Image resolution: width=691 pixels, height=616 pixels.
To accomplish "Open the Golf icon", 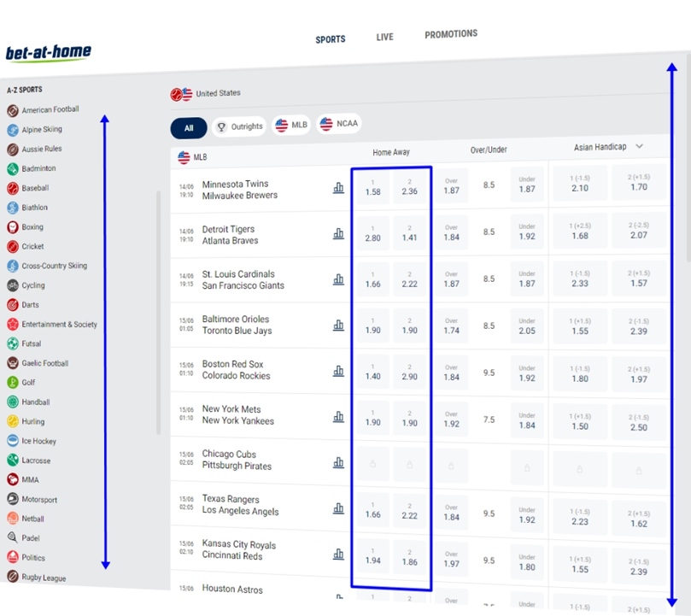I will coord(13,382).
